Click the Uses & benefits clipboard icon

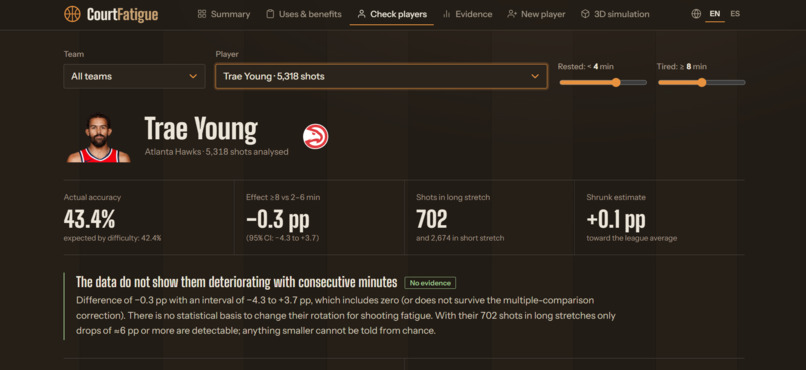click(270, 14)
